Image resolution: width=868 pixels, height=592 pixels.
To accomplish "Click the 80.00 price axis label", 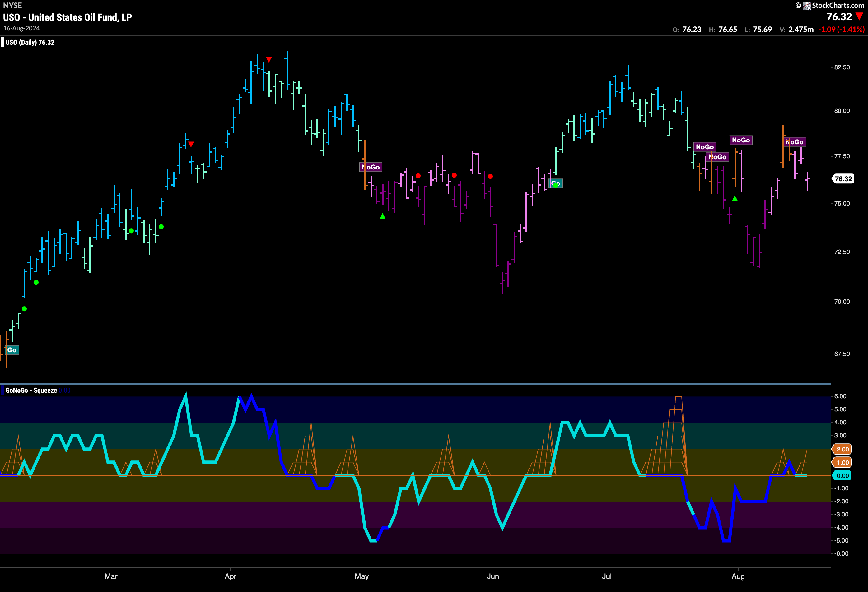I will [x=842, y=111].
